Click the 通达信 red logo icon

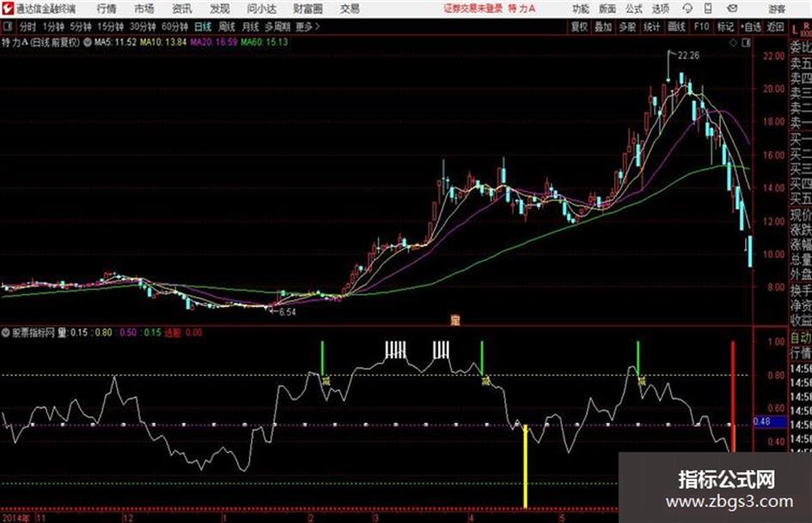[x=8, y=9]
